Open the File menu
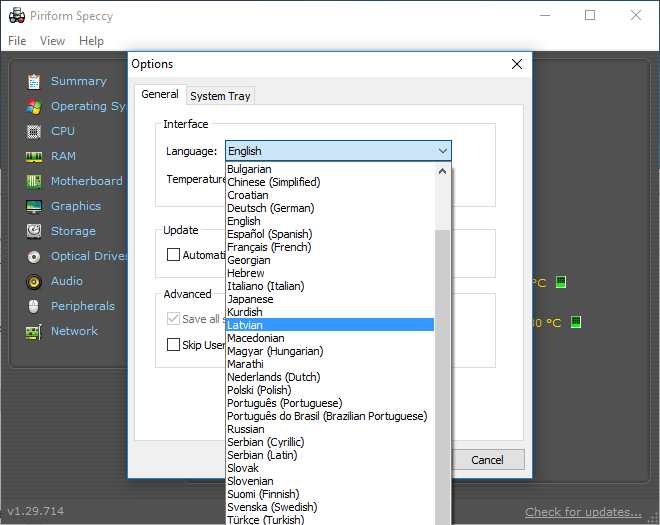 [17, 41]
